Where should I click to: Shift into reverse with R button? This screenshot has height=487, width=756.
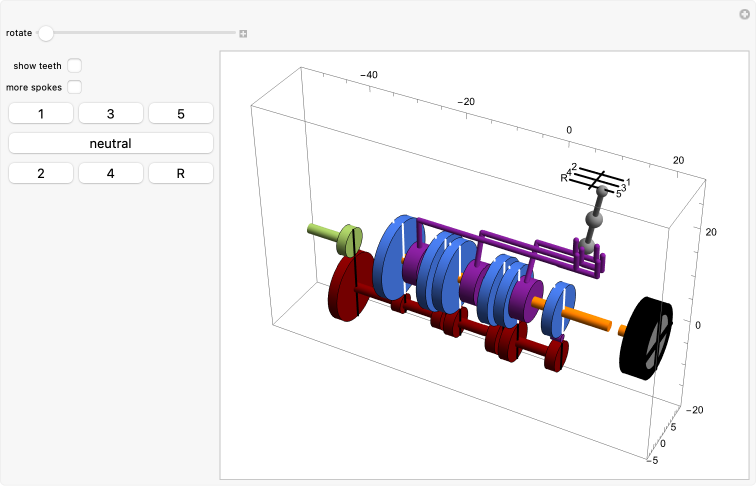[181, 173]
